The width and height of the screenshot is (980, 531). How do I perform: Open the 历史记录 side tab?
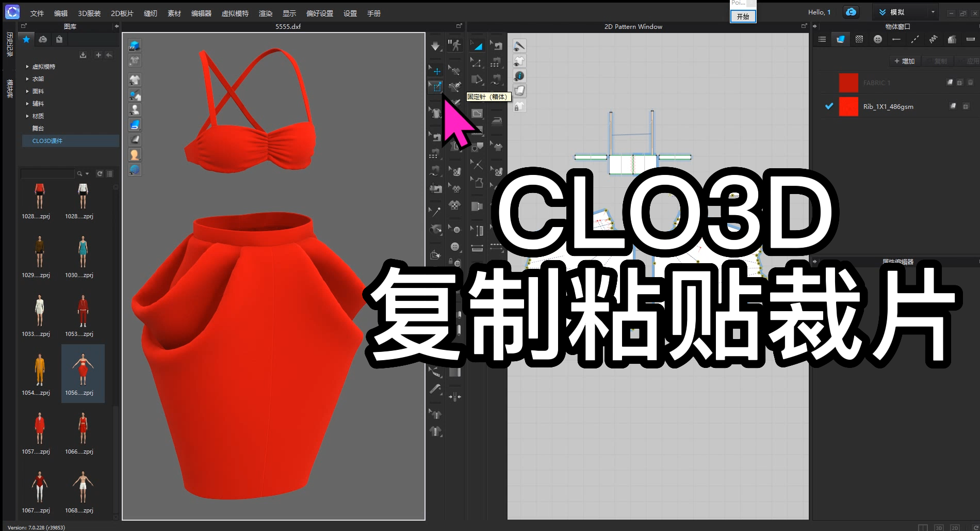tap(9, 44)
